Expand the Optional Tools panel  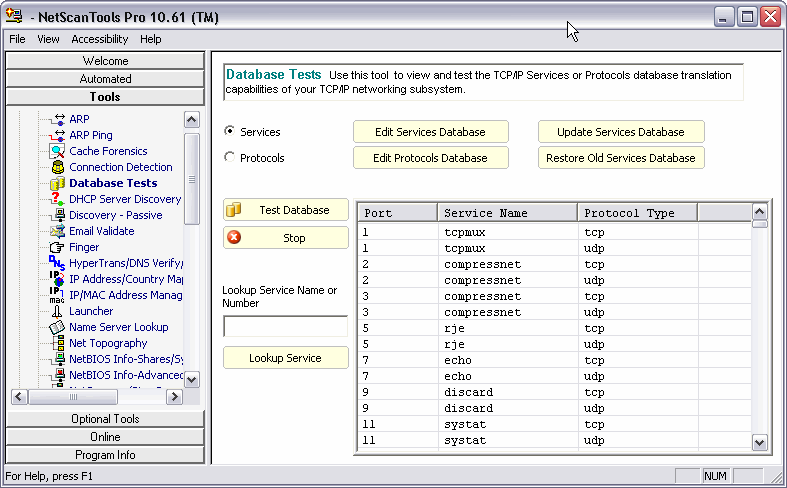click(105, 419)
